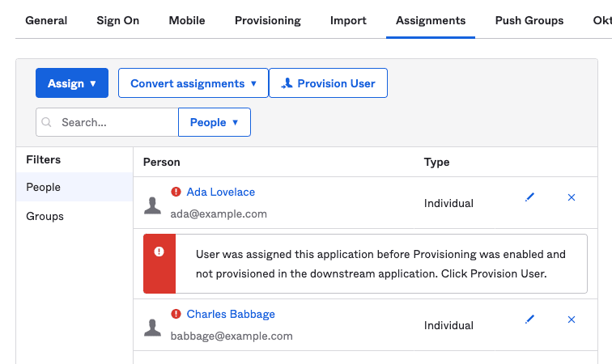Switch to the Provisioning tab
This screenshot has height=364, width=612.
268,20
